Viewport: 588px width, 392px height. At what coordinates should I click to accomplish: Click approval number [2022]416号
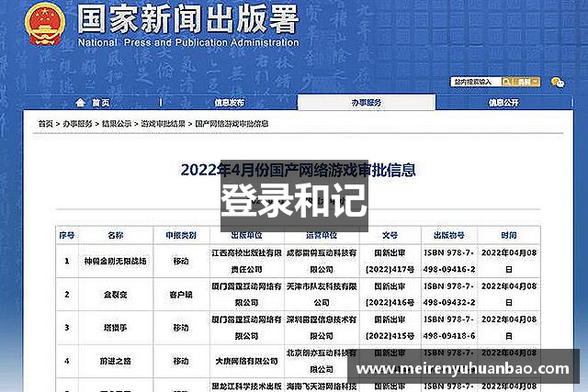point(390,303)
